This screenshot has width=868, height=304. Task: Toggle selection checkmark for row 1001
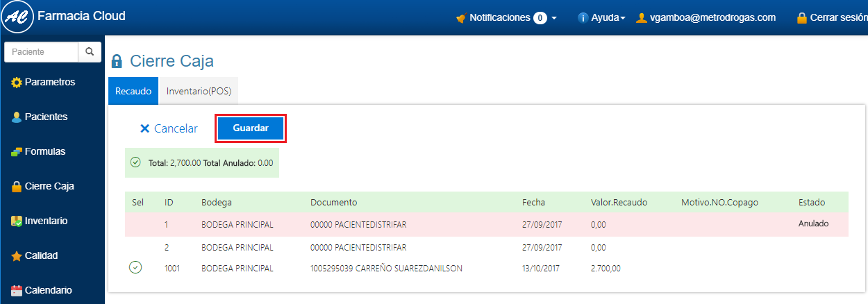(136, 268)
